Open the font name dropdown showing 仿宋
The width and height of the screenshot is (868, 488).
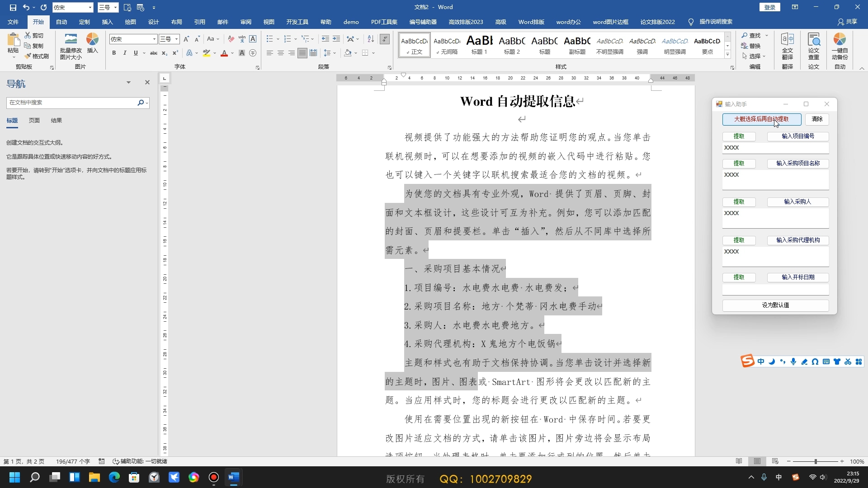click(154, 39)
